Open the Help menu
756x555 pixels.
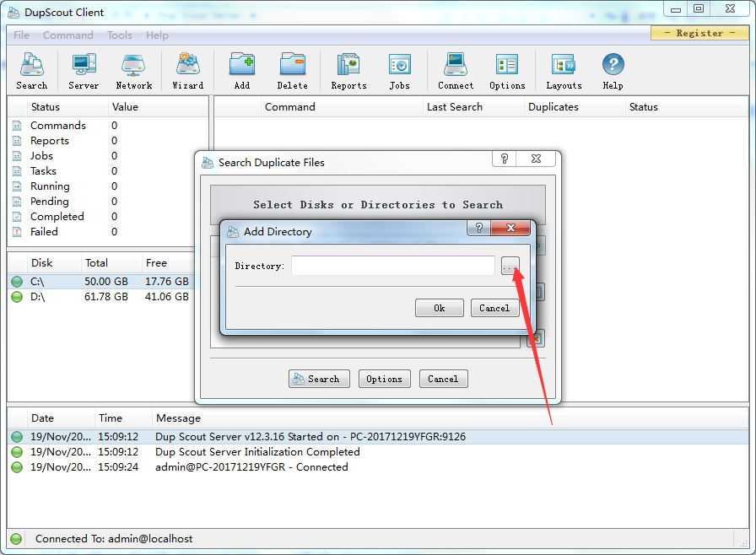pos(157,35)
